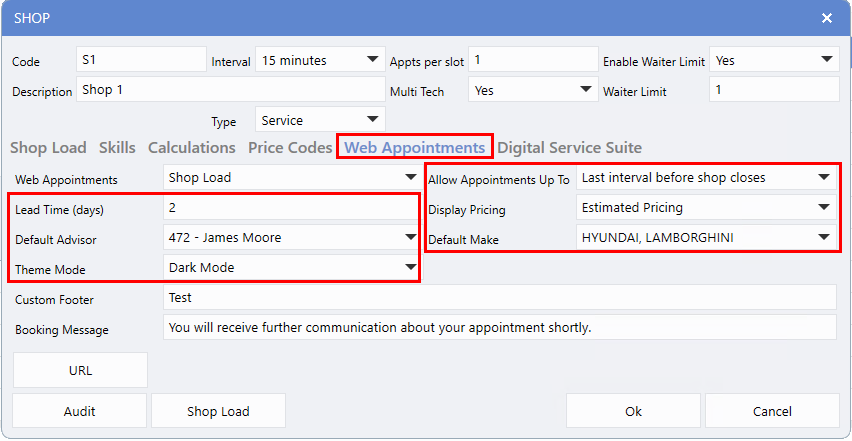The width and height of the screenshot is (852, 441).
Task: Open the Digital Service Suite tab
Action: point(569,148)
